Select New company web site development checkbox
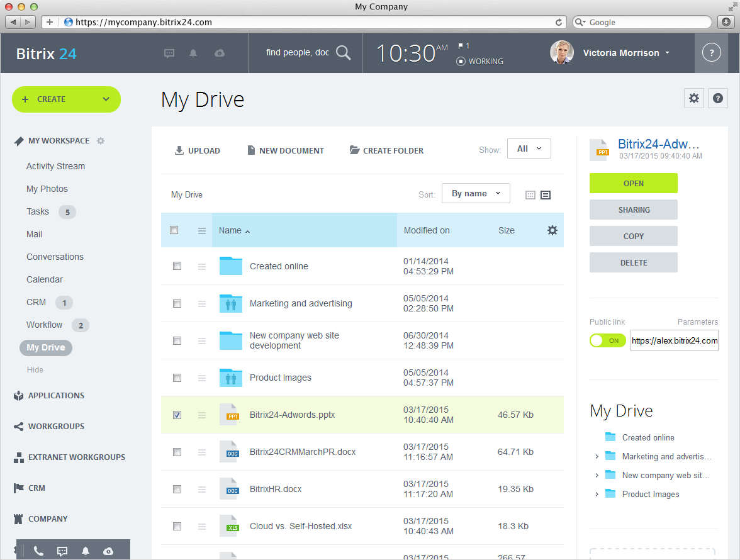Viewport: 740px width, 560px height. pos(177,340)
